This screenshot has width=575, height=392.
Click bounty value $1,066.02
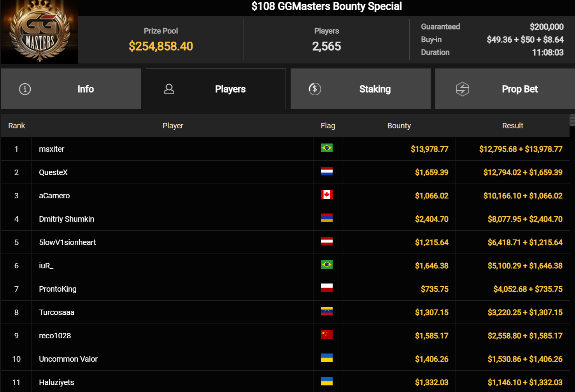(x=431, y=196)
